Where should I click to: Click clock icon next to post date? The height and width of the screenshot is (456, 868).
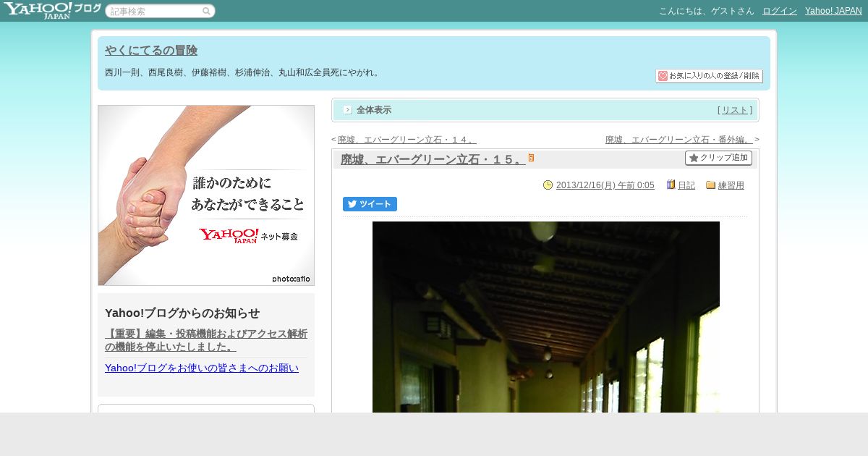[548, 185]
